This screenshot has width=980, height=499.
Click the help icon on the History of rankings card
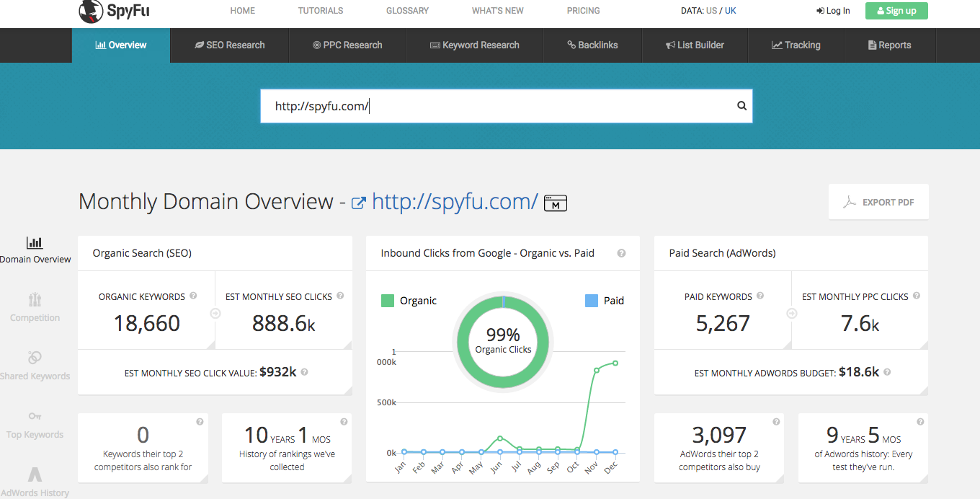[x=344, y=422]
